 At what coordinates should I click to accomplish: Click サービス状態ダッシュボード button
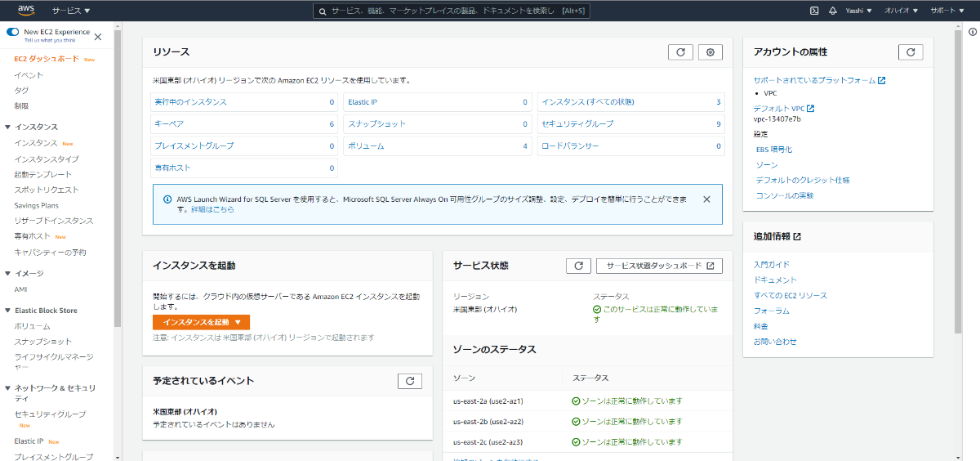[660, 266]
